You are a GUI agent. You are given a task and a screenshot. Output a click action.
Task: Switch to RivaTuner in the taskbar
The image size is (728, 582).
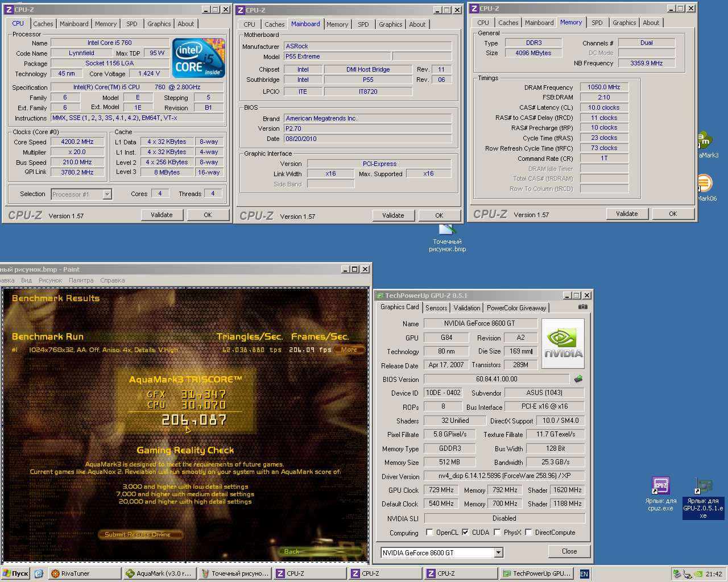point(85,573)
